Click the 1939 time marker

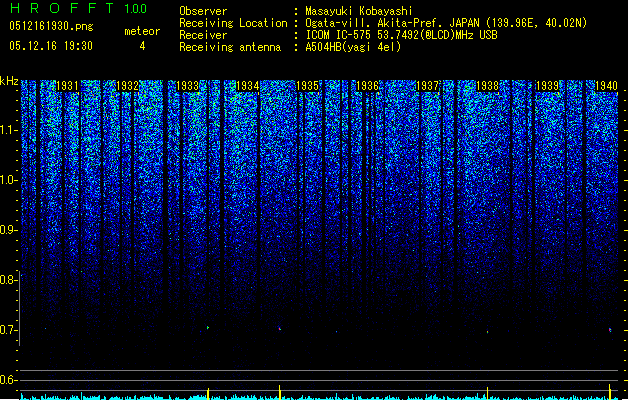click(x=548, y=86)
